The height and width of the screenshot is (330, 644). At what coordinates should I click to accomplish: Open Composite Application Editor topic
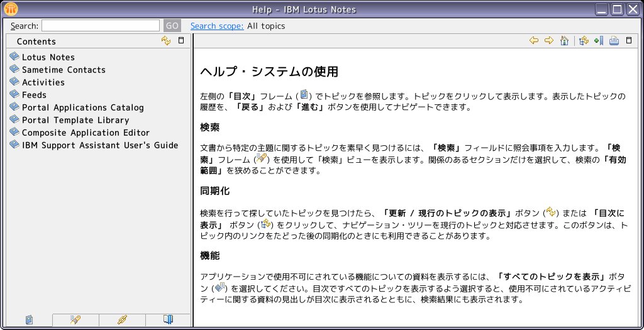pos(86,133)
